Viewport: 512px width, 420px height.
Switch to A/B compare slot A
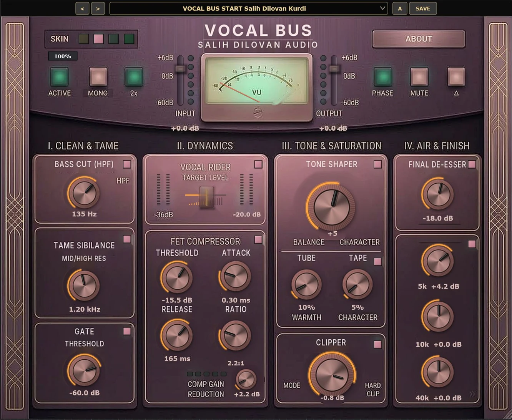(400, 8)
